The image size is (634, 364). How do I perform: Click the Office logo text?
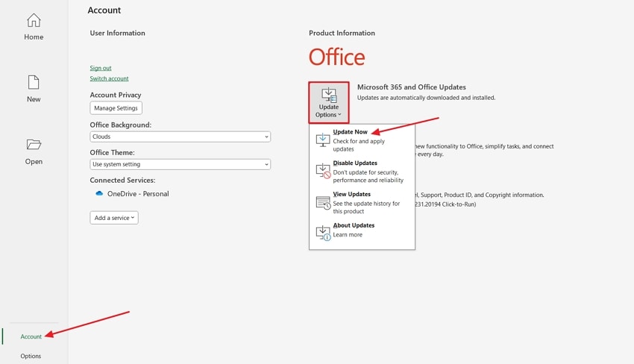pos(337,57)
